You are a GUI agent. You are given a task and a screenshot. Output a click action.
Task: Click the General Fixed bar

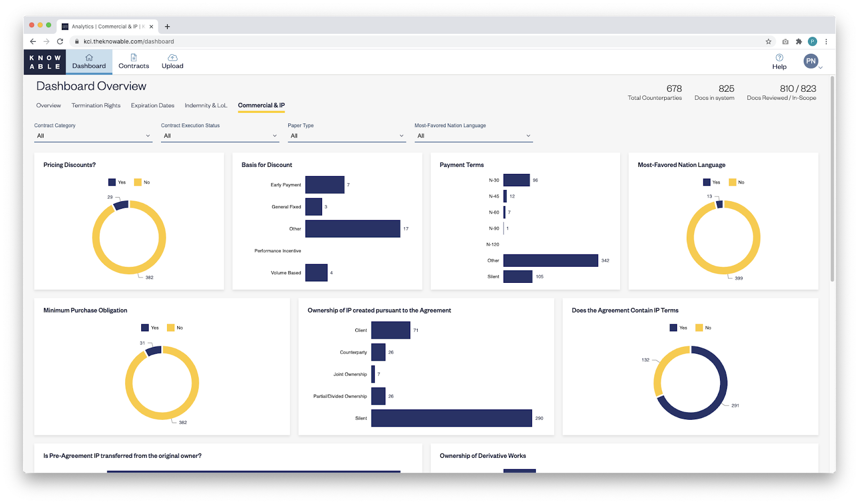point(314,207)
